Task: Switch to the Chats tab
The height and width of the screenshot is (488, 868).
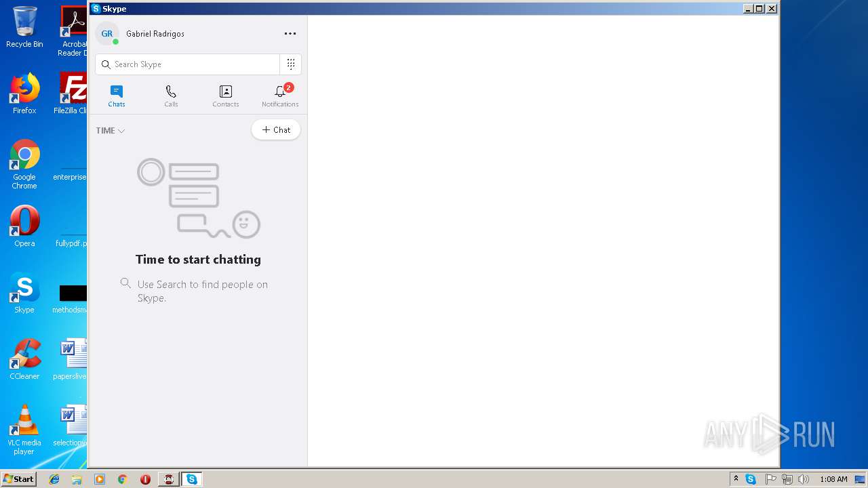Action: pos(117,96)
